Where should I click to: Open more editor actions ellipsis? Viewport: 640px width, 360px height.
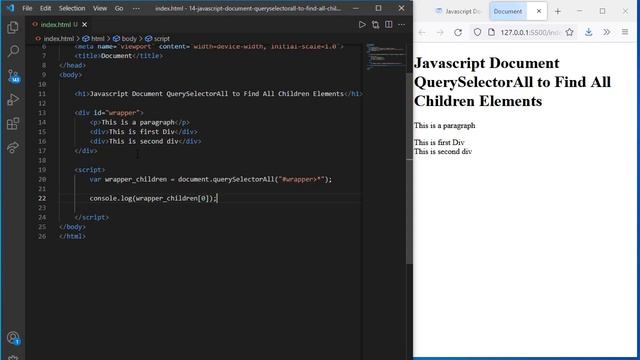click(x=402, y=24)
